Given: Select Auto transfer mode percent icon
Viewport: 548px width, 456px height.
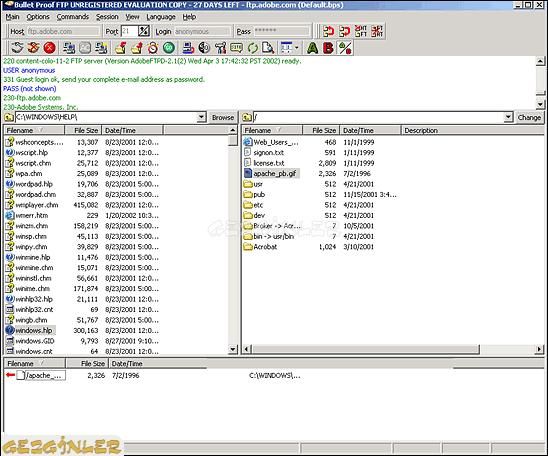Looking at the screenshot, I should click(345, 48).
